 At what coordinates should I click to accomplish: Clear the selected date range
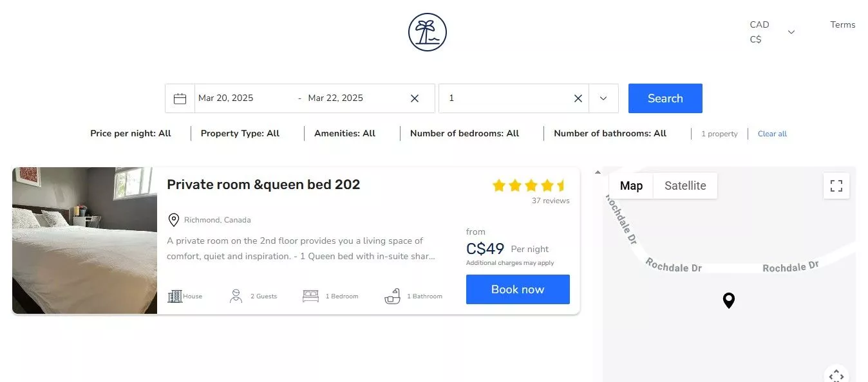[x=415, y=98]
